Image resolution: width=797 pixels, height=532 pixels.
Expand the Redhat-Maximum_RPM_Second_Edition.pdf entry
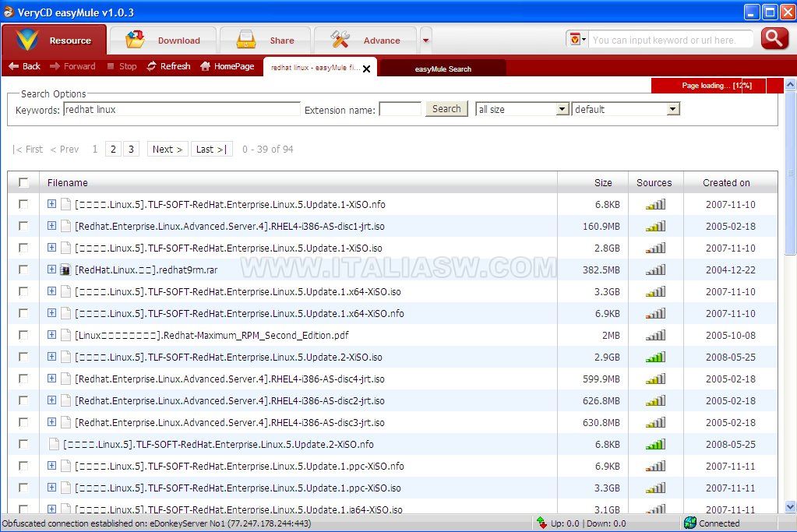pyautogui.click(x=52, y=335)
